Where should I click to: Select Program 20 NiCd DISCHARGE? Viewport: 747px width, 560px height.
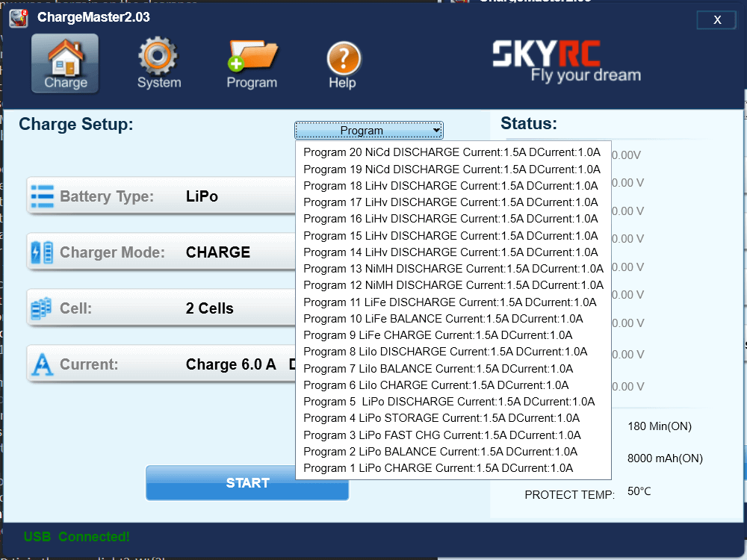(x=451, y=152)
